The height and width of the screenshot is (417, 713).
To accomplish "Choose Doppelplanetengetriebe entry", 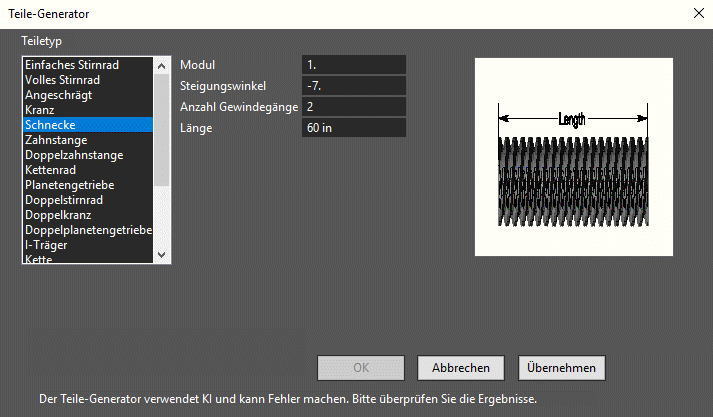I will tap(88, 230).
